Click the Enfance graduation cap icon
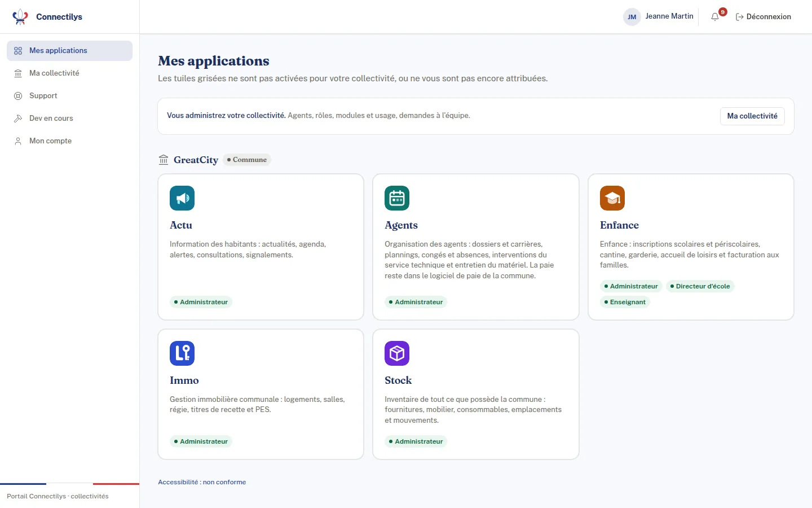Image resolution: width=812 pixels, height=508 pixels. [x=612, y=198]
